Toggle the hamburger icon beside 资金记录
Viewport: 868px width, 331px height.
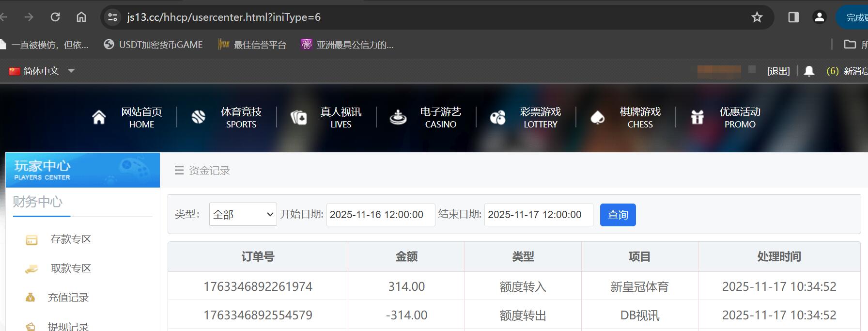coord(179,170)
